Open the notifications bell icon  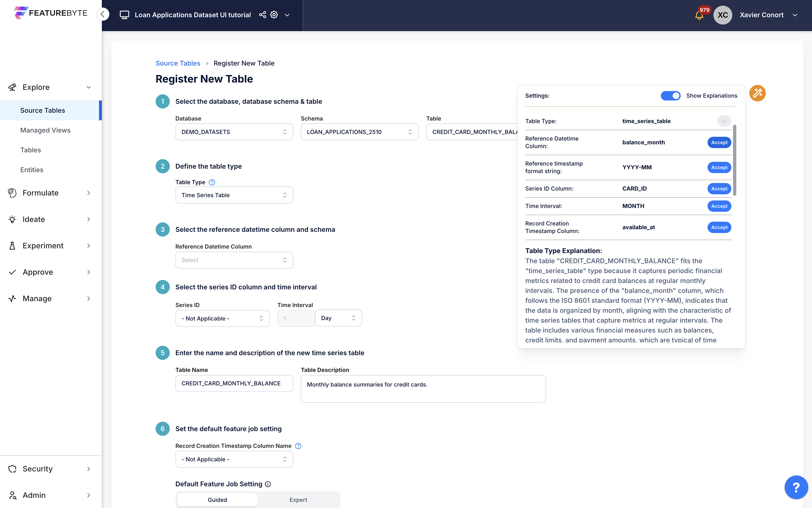[699, 16]
